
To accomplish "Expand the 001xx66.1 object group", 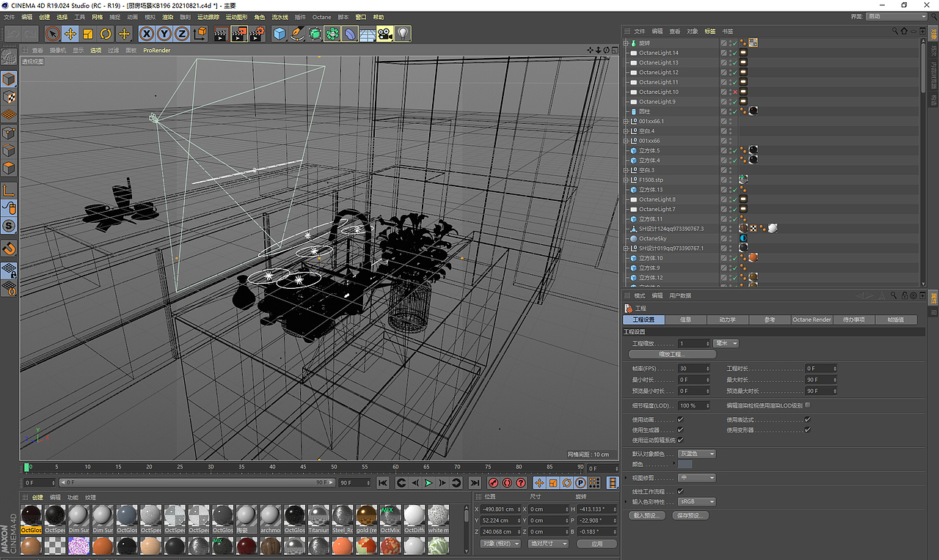I will click(x=626, y=122).
